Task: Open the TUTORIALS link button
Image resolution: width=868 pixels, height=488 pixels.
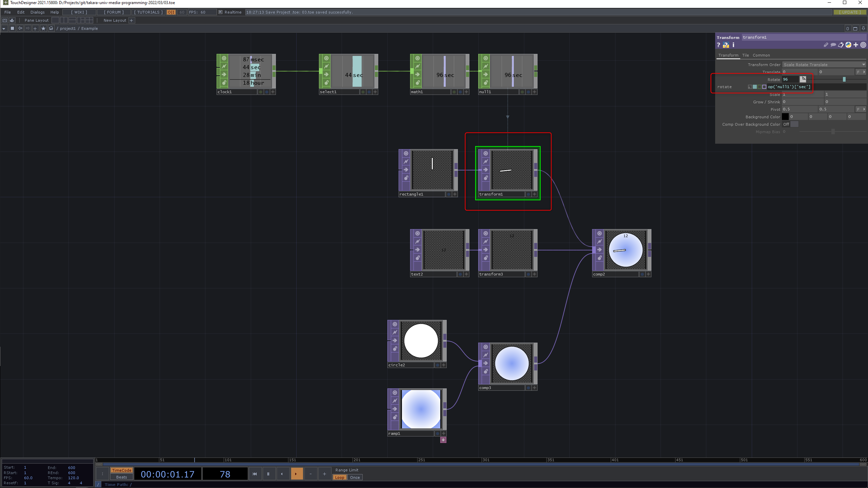Action: [148, 12]
